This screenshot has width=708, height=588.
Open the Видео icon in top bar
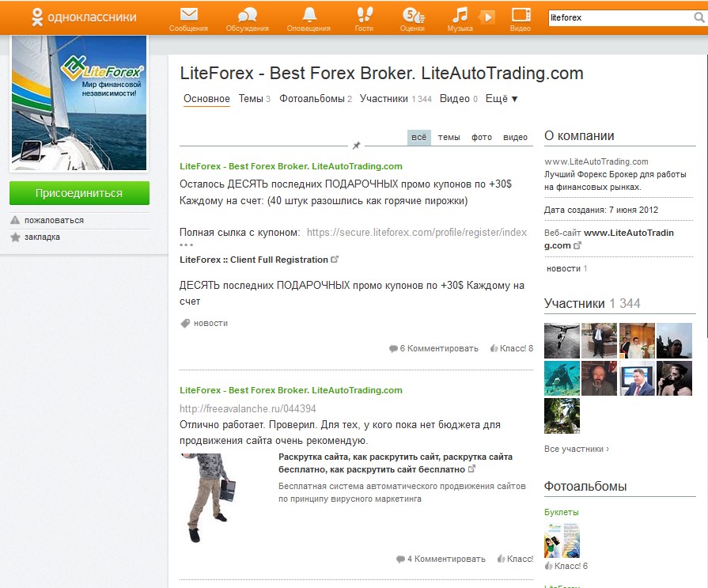click(x=521, y=20)
